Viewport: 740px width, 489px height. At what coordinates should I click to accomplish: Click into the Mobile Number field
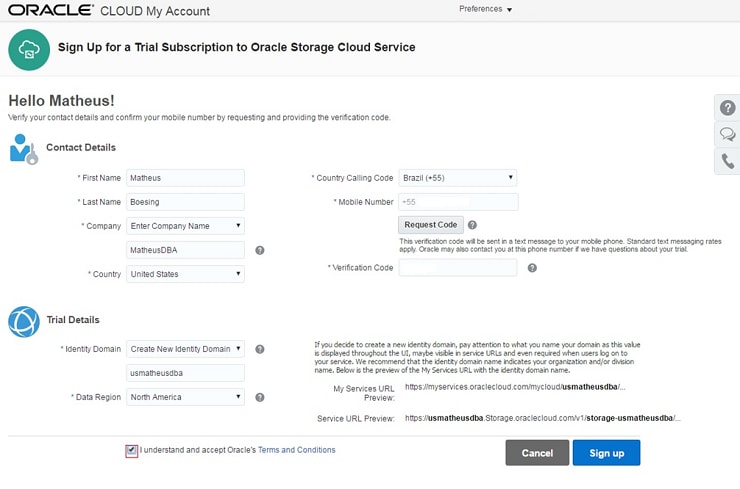coord(458,202)
